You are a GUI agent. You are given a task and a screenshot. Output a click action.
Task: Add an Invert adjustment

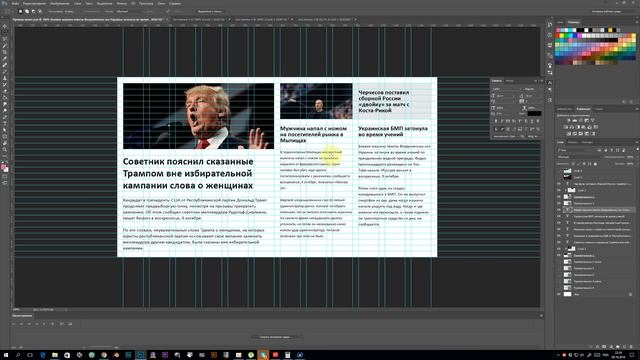click(x=569, y=133)
